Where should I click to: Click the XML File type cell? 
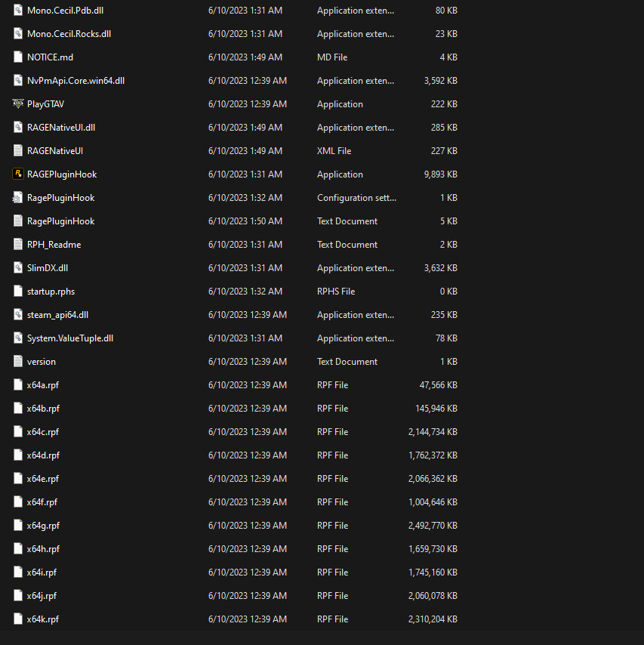tap(334, 151)
